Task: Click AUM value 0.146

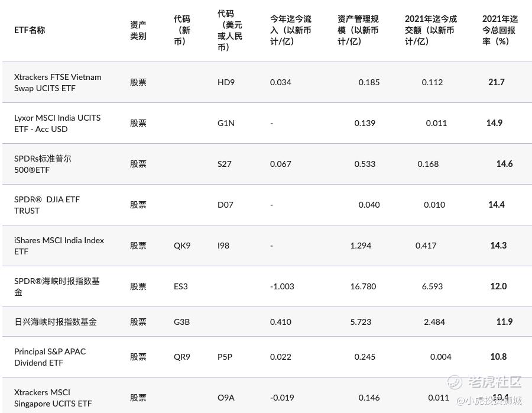Action: [x=369, y=398]
